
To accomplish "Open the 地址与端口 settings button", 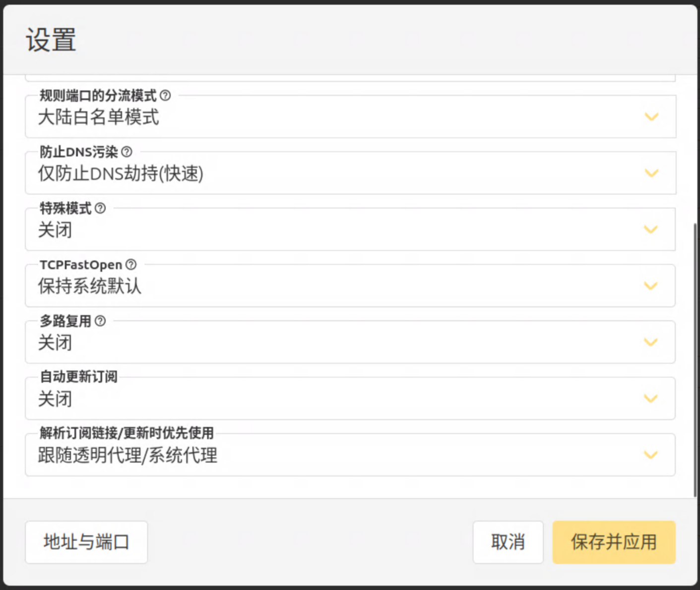I will [86, 542].
